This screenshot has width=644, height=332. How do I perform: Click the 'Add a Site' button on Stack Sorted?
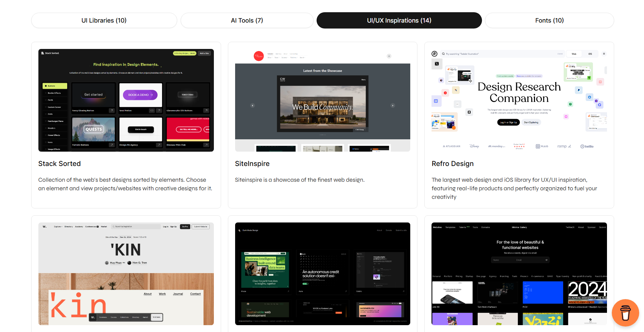pyautogui.click(x=204, y=53)
